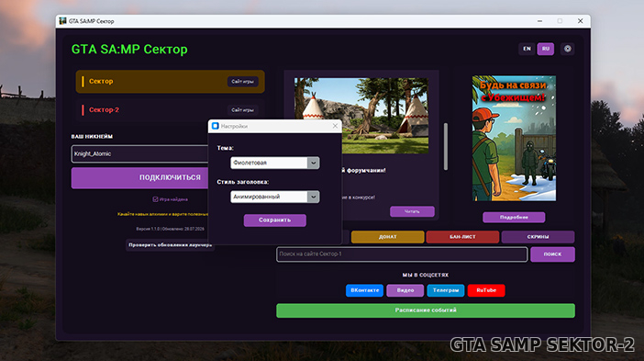Switch language to EN
This screenshot has height=361, width=644.
point(527,49)
